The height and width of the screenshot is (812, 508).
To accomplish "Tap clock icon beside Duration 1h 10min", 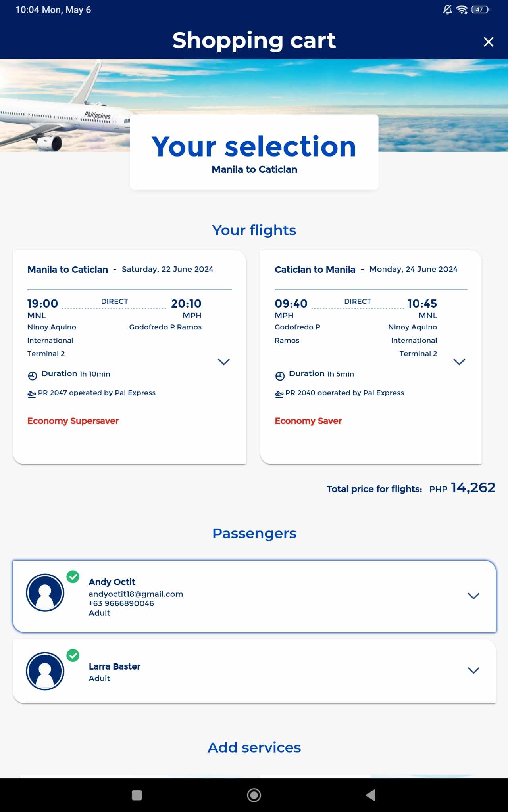I will (x=33, y=375).
